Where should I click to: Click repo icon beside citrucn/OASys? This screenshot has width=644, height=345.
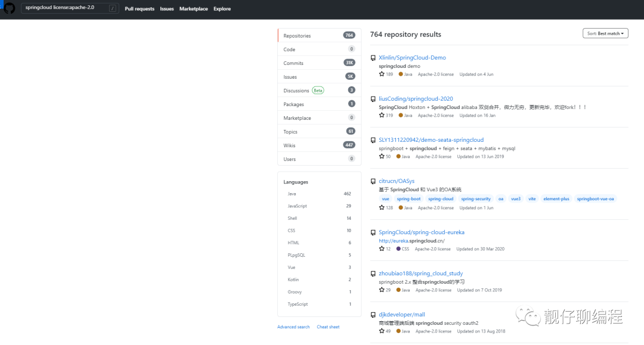tap(373, 181)
